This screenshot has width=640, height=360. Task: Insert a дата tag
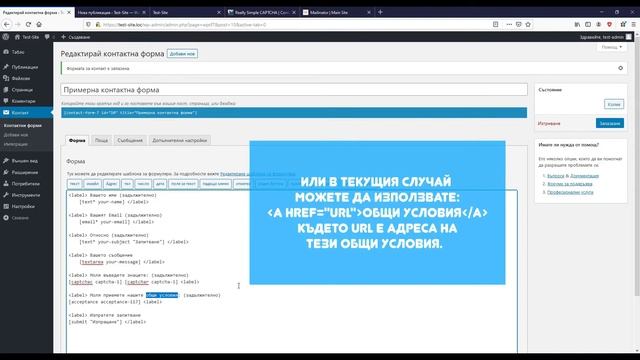pos(160,184)
